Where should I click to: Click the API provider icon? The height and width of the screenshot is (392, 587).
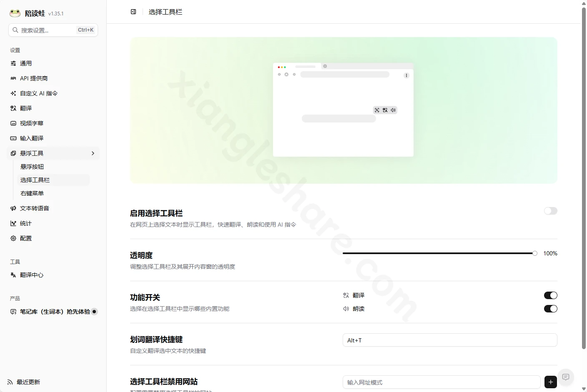(13, 78)
